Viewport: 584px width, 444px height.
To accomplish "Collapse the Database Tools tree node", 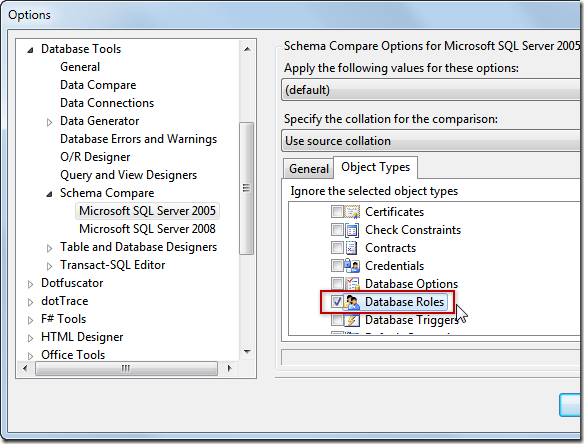I will pos(31,50).
